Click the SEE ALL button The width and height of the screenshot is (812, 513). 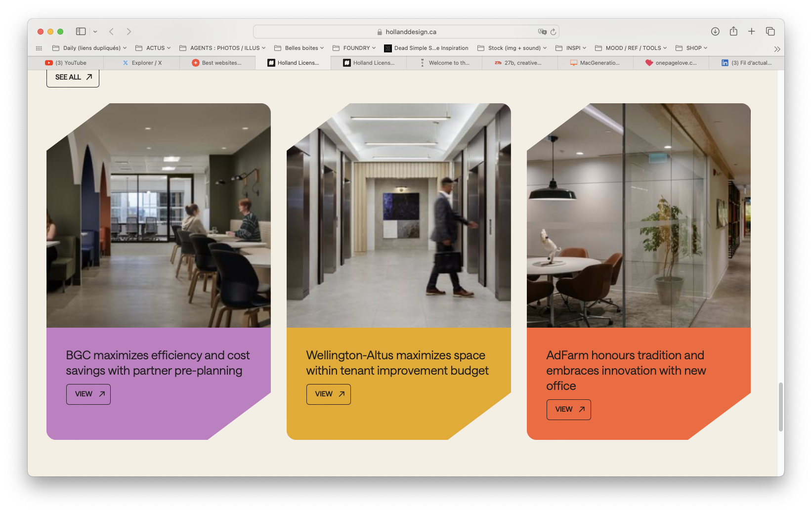coord(73,77)
